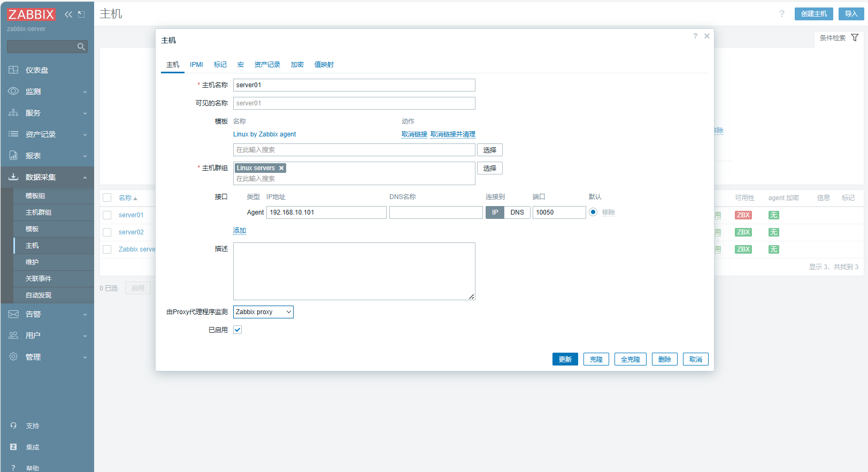868x472 pixels.
Task: Click the 服务 services icon
Action: pyautogui.click(x=13, y=113)
